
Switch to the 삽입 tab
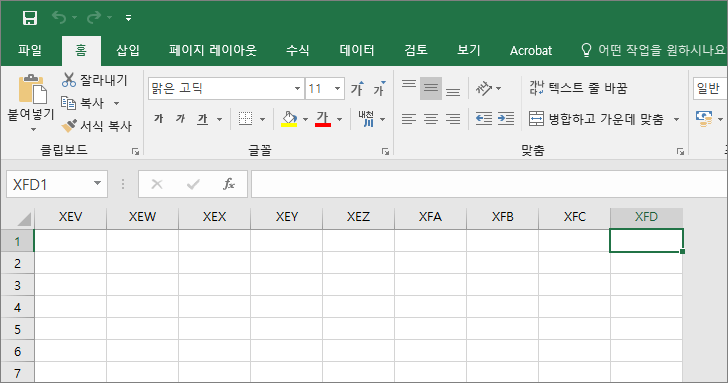[x=128, y=50]
